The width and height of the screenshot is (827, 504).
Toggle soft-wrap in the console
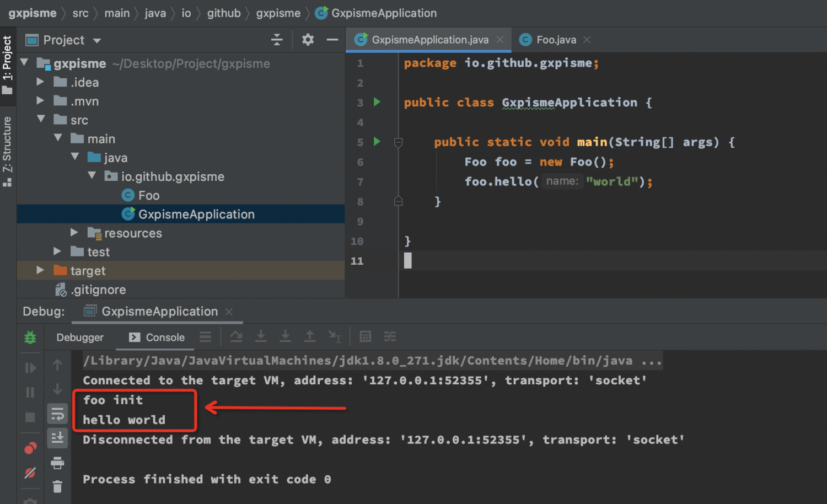[x=57, y=414]
